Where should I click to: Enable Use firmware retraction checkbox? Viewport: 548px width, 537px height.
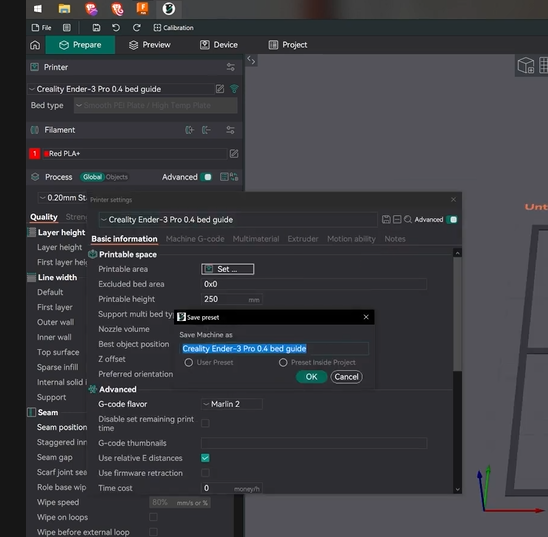tap(205, 473)
